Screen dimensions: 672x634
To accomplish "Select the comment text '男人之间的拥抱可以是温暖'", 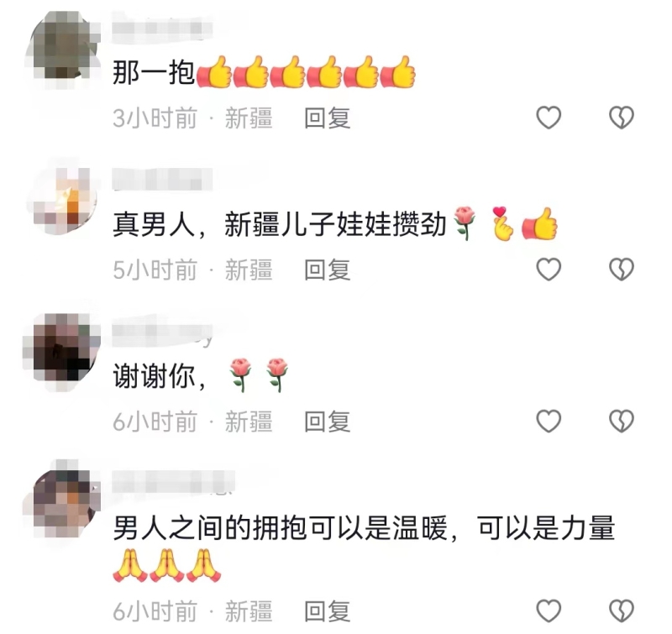I will 281,528.
